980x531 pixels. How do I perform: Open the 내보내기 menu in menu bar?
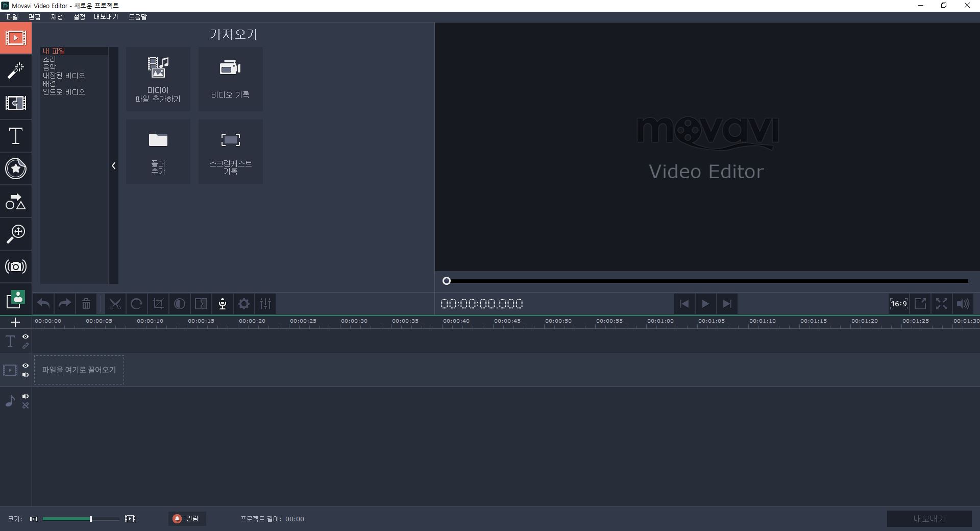[106, 17]
